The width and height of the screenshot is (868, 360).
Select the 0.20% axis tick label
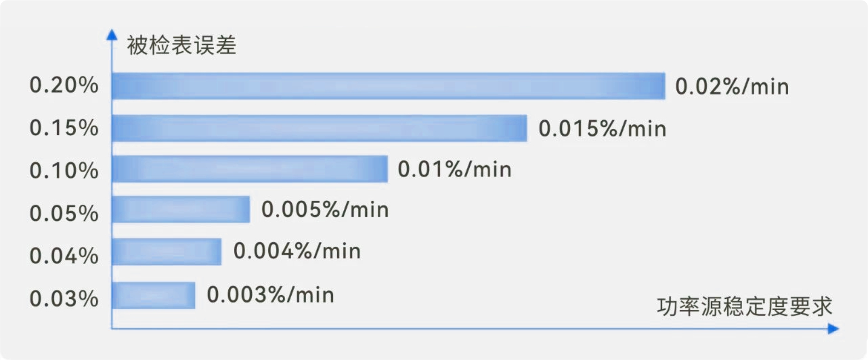[64, 85]
